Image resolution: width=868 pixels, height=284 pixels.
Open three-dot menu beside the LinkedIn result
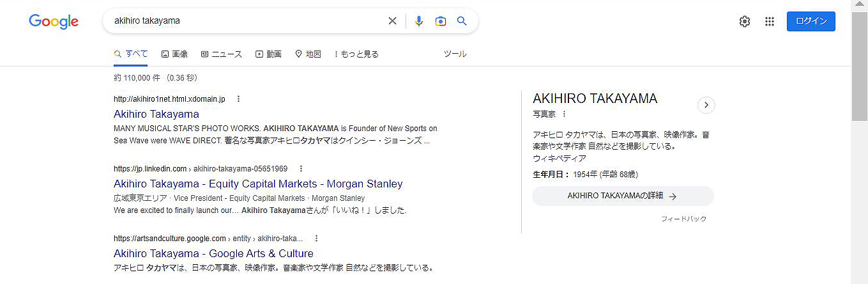point(300,169)
